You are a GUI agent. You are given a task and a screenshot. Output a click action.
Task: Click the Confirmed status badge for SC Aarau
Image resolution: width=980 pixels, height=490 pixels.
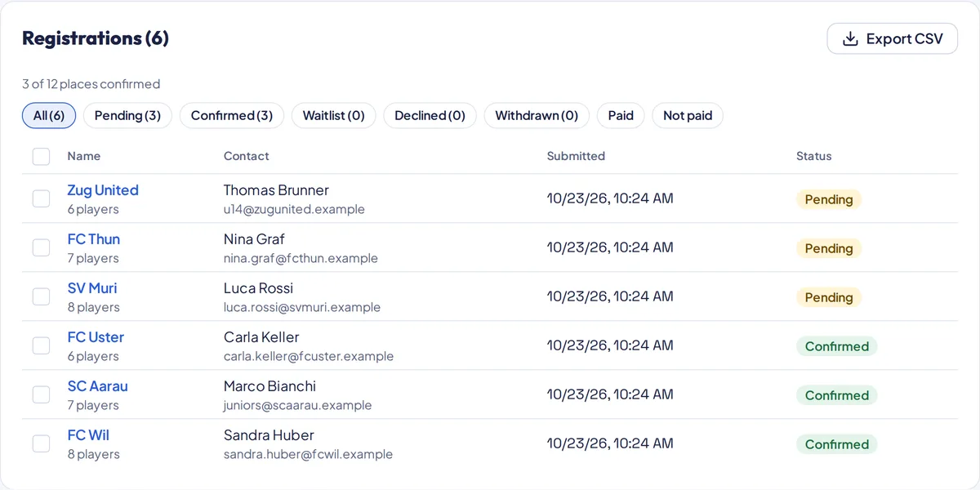tap(837, 395)
